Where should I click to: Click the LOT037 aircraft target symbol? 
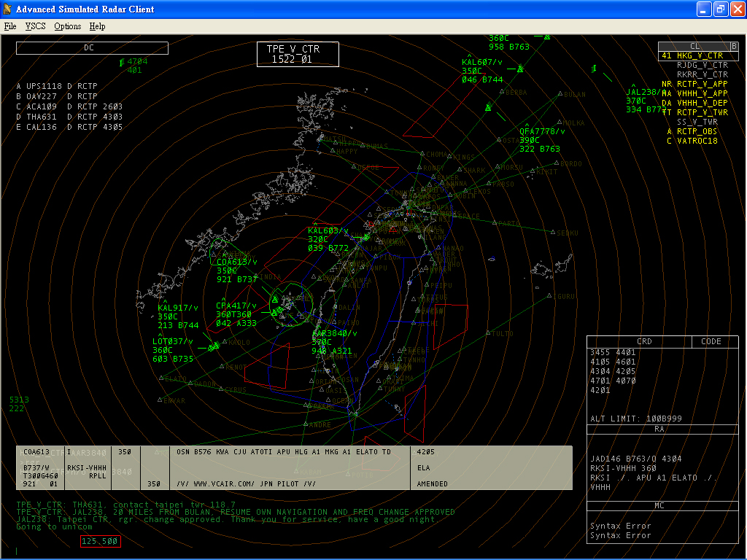coord(214,347)
